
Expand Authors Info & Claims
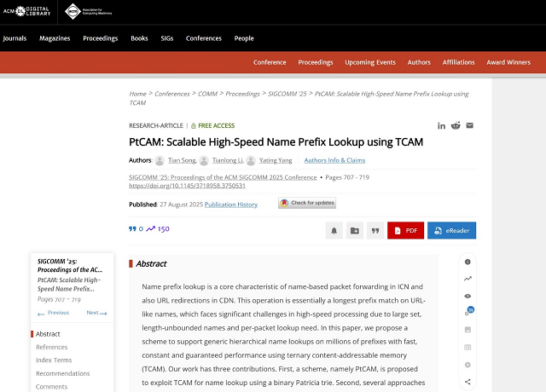pyautogui.click(x=334, y=160)
